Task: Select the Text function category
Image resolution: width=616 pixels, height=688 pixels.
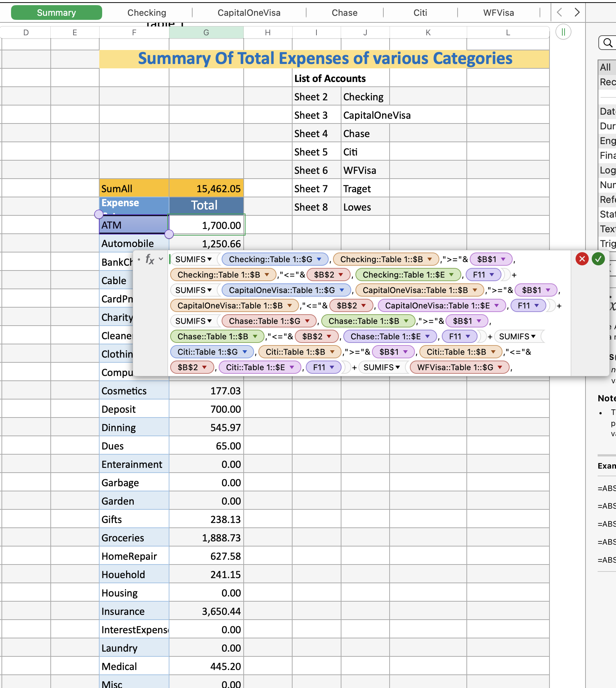Action: (x=607, y=229)
